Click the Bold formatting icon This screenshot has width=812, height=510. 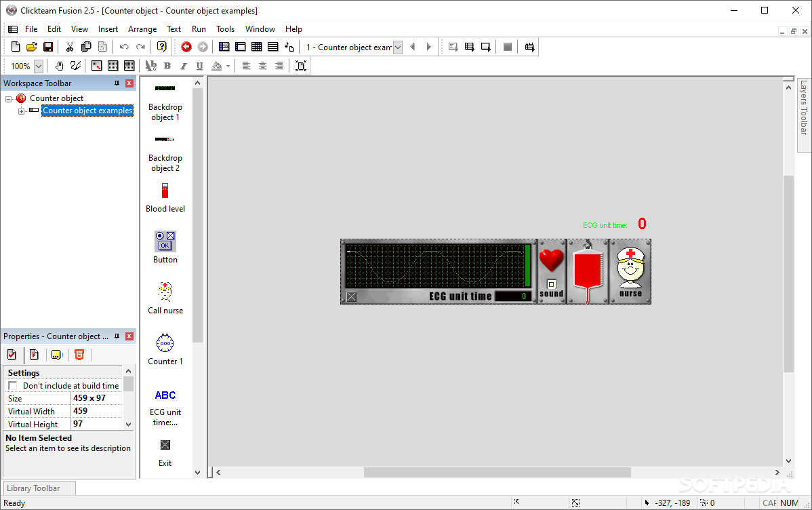pos(167,66)
